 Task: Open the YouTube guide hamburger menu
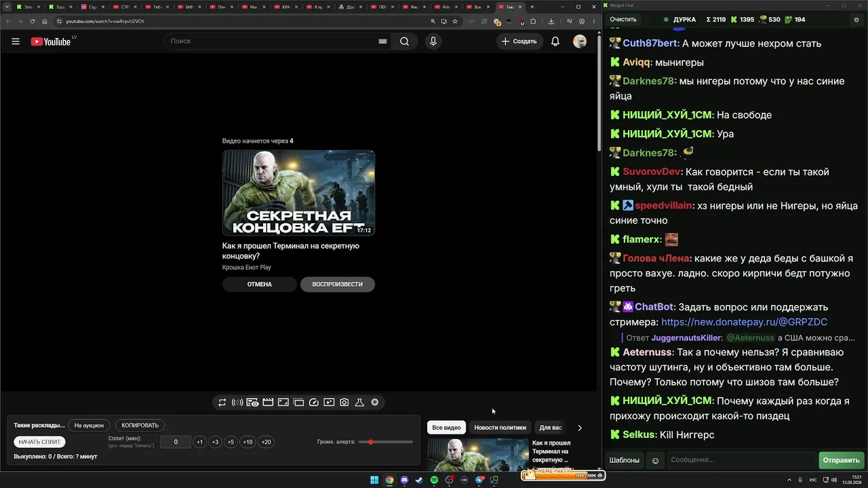(16, 41)
